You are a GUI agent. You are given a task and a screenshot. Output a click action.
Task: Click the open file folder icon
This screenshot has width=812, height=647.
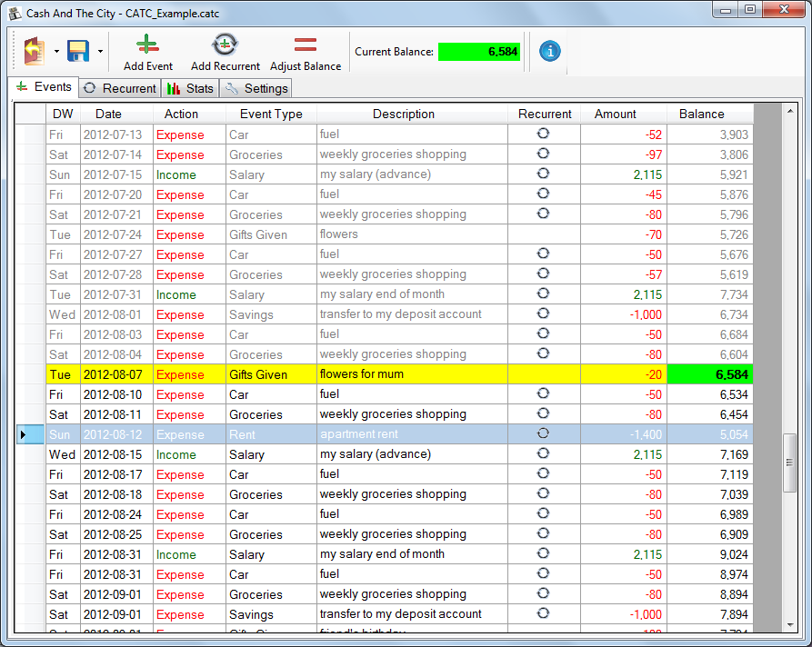pos(35,51)
